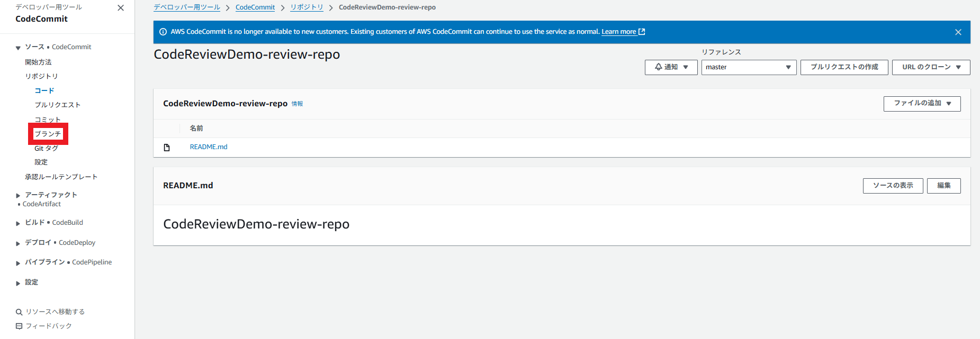The height and width of the screenshot is (339, 980).
Task: Click the リソースへ移動する search icon
Action: pyautogui.click(x=19, y=312)
